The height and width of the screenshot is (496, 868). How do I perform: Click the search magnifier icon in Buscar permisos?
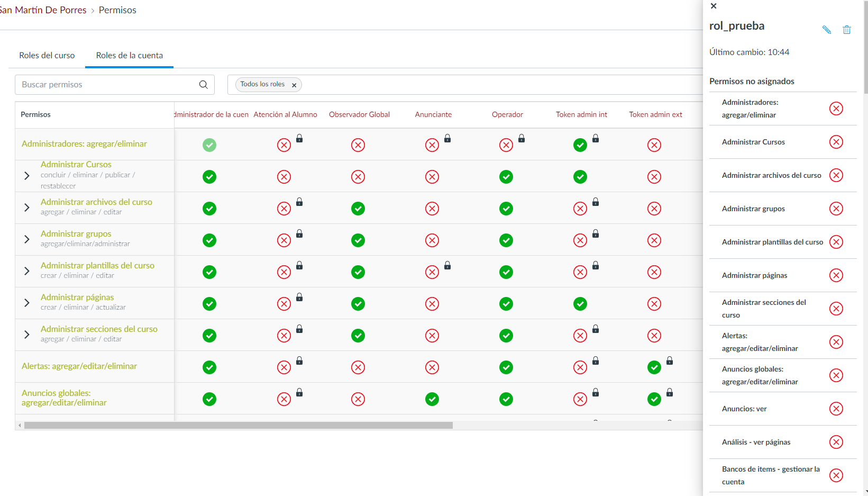[x=203, y=85]
